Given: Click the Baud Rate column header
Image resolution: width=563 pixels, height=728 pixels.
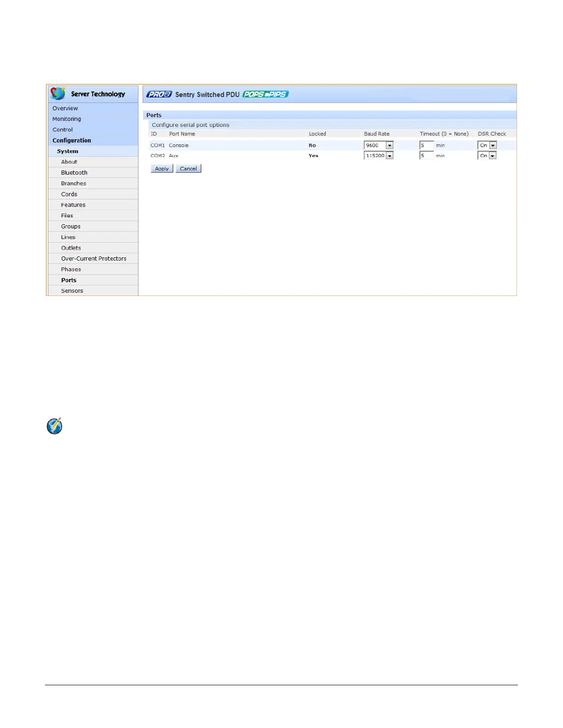Looking at the screenshot, I should 377,134.
